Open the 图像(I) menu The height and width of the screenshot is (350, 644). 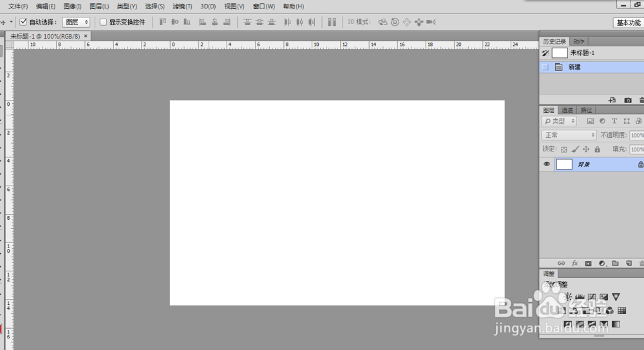pos(72,6)
